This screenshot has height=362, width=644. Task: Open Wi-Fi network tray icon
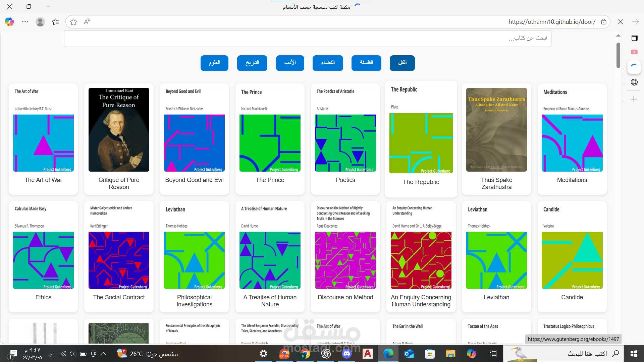tap(63, 354)
